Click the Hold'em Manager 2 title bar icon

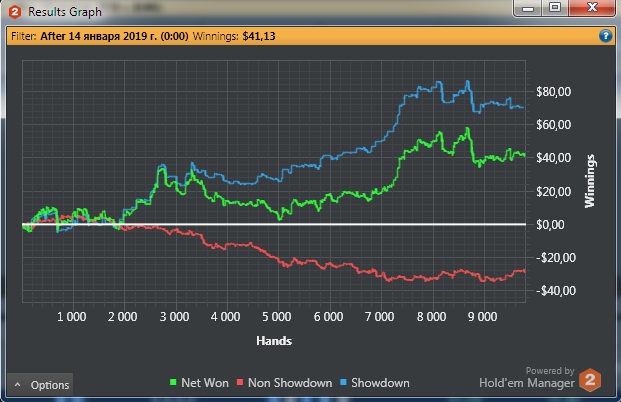click(15, 12)
